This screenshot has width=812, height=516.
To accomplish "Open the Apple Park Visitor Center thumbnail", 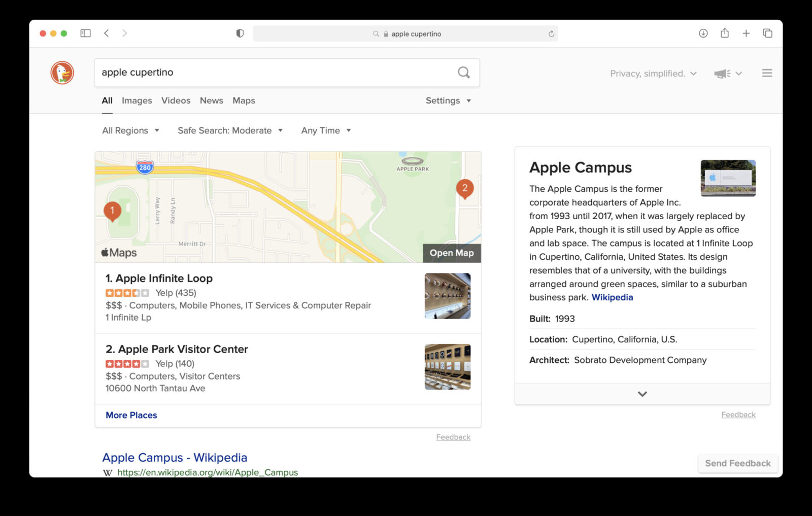I will tap(447, 367).
